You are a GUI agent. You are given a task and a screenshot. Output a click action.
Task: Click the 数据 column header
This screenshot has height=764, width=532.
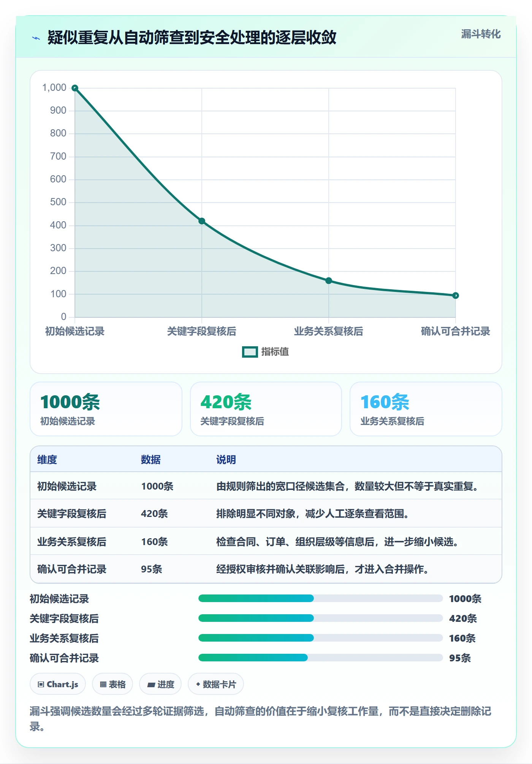point(151,460)
